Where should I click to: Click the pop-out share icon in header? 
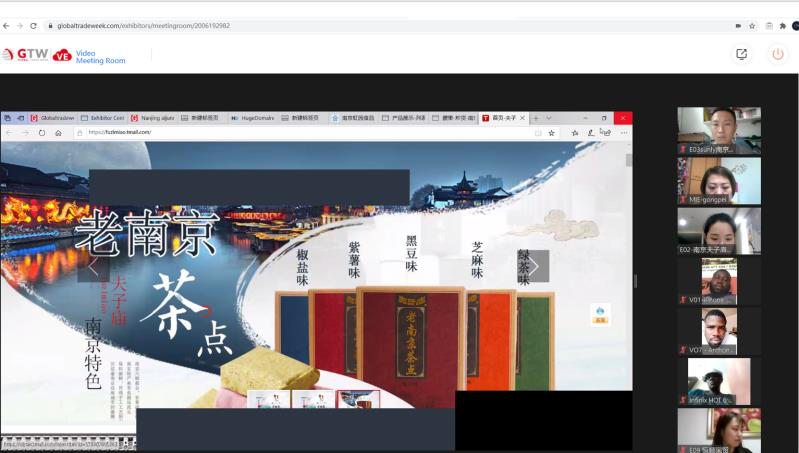point(741,55)
